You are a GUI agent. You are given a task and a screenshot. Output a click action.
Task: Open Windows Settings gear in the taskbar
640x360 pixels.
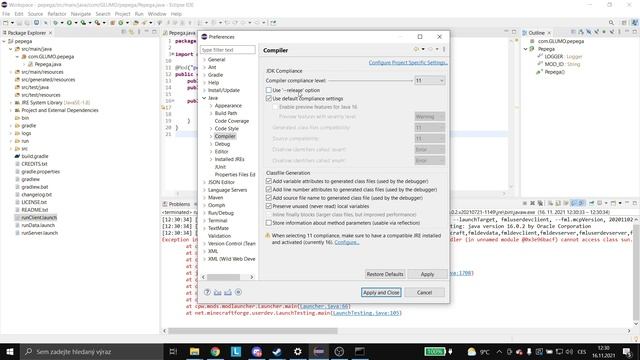point(298,351)
